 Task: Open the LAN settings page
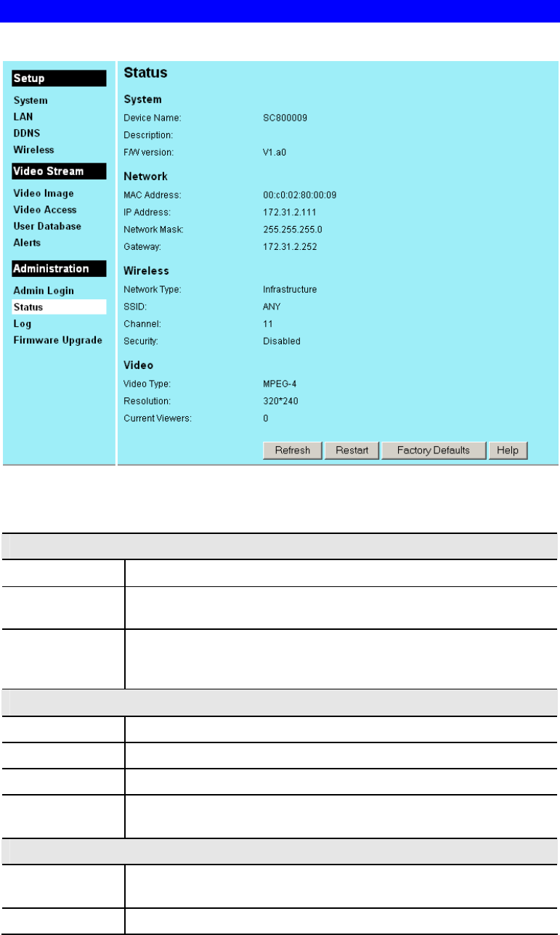tap(23, 116)
